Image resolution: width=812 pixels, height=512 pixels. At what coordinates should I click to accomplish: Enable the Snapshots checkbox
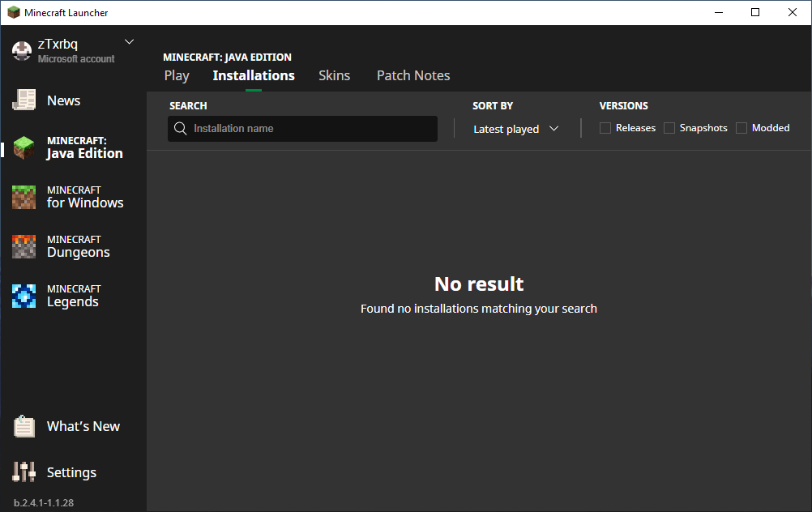pyautogui.click(x=669, y=128)
